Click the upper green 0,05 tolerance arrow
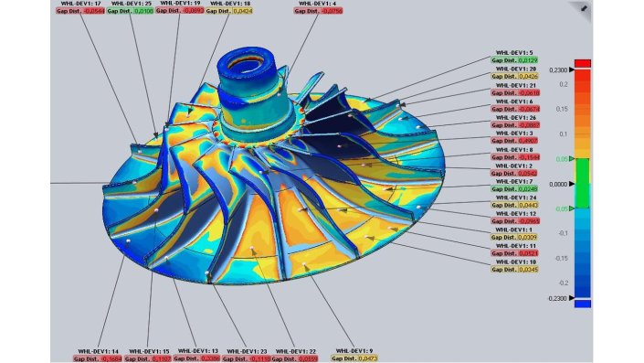 coord(571,159)
